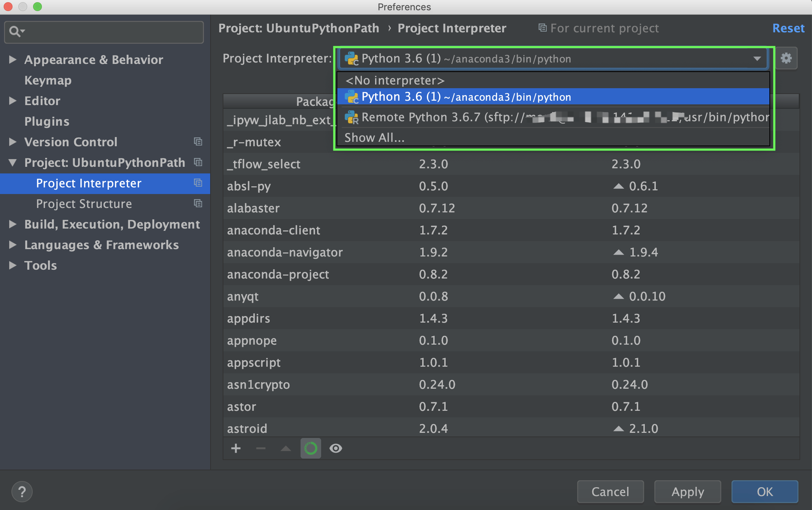The width and height of the screenshot is (812, 510).
Task: Click the install package plus icon
Action: point(236,448)
